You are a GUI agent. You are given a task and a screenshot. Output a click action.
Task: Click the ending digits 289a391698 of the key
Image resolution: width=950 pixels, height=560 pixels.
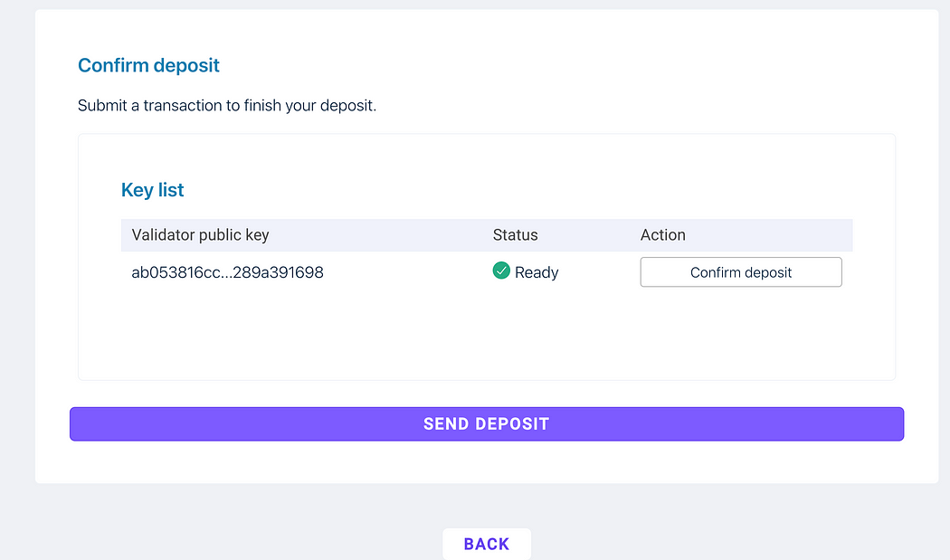pyautogui.click(x=278, y=272)
